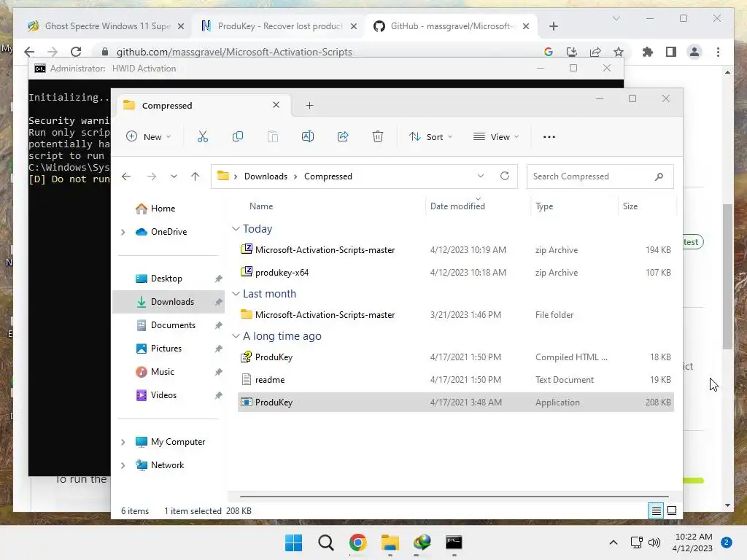Screen dimensions: 747x560
Task: Sort by Name column header
Action: point(261,206)
